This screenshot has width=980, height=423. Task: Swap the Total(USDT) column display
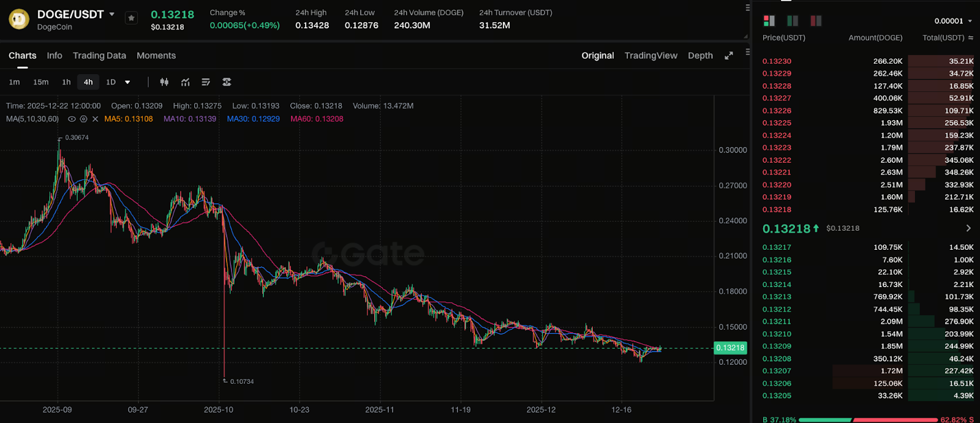tap(971, 38)
